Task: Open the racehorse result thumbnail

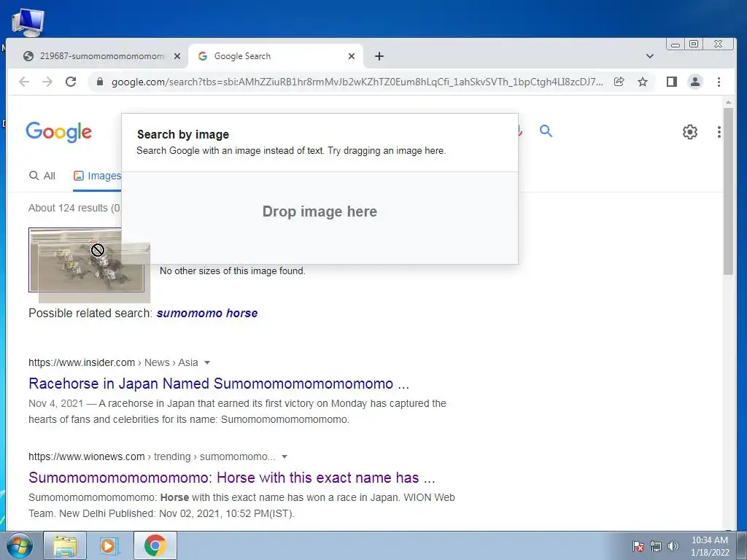Action: point(86,260)
